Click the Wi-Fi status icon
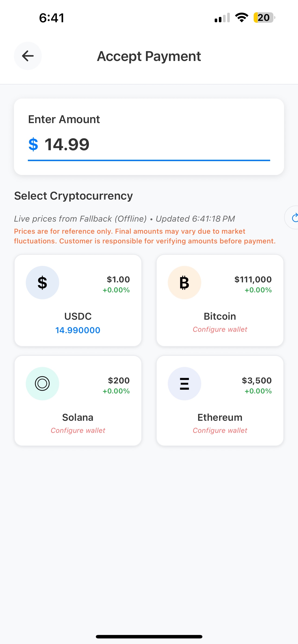Screen dimensions: 298x644 [241, 17]
